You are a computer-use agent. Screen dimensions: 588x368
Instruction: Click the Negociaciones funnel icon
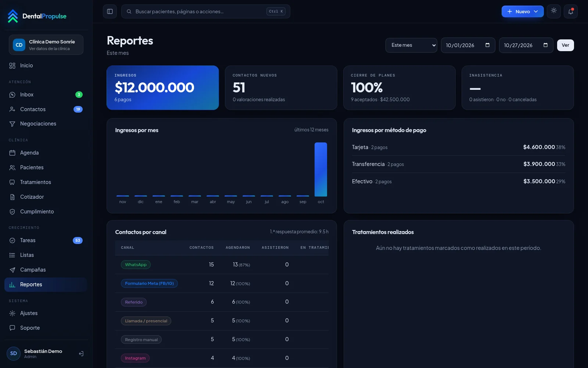point(12,124)
